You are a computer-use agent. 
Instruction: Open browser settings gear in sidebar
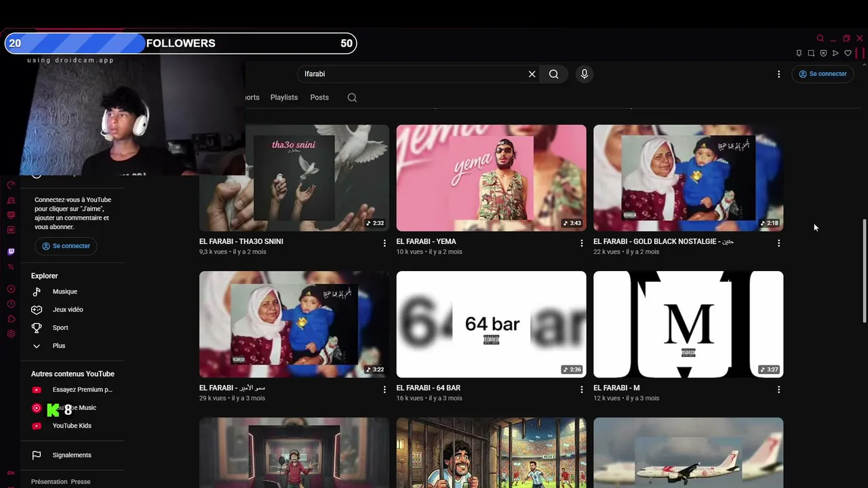coord(11,334)
